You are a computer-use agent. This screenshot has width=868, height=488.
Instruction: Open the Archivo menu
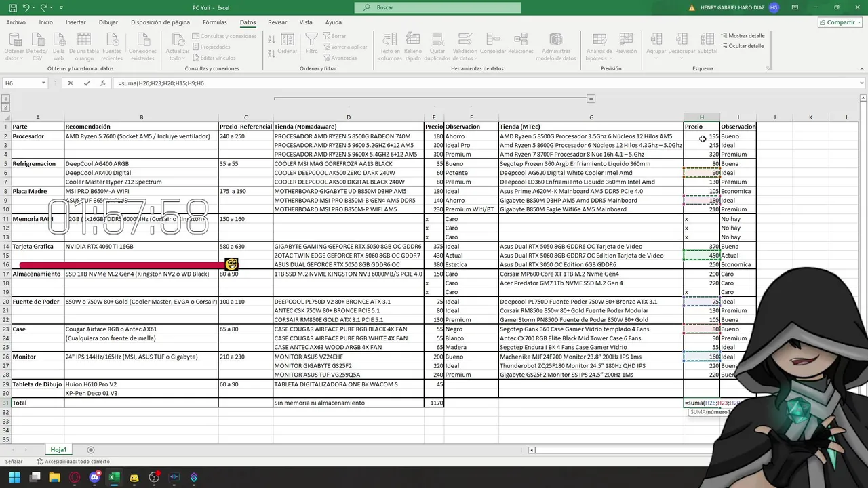16,22
